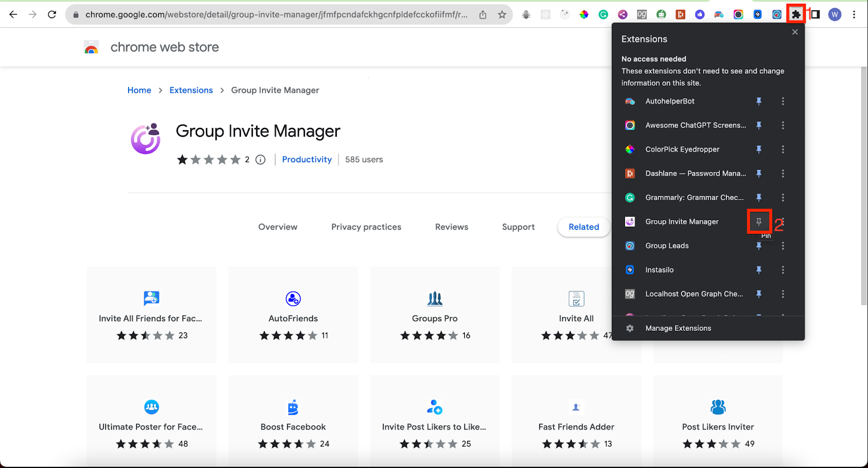Open more options for ColorPick Eyedropper
Image resolution: width=868 pixels, height=468 pixels.
click(x=783, y=149)
